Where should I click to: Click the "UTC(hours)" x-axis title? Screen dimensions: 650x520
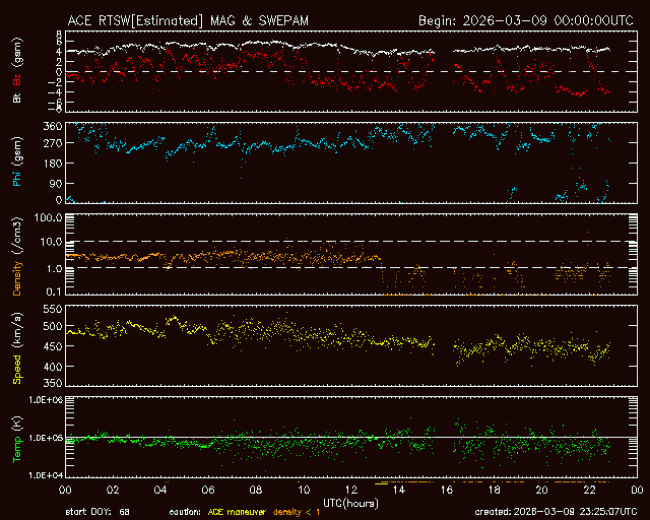coord(351,503)
